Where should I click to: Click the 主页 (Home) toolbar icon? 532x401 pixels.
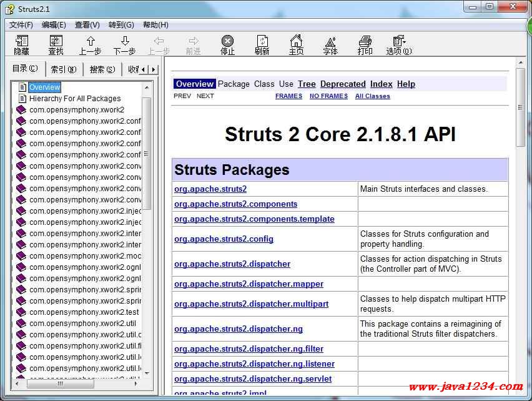pyautogui.click(x=296, y=41)
